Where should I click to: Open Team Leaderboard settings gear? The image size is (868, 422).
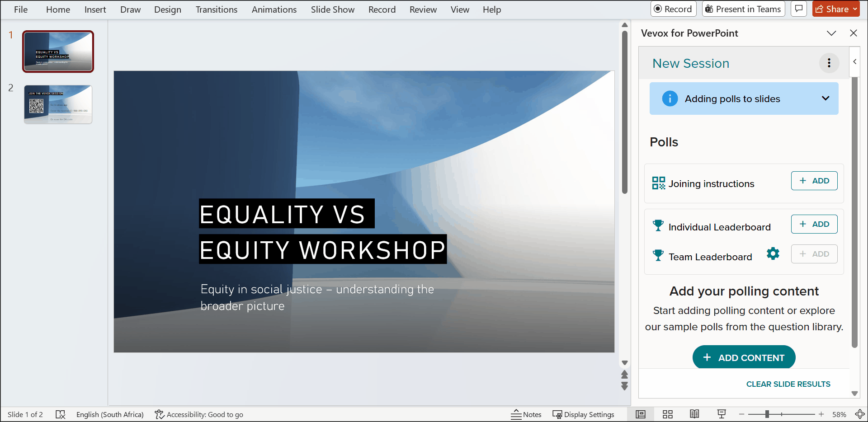coord(773,253)
